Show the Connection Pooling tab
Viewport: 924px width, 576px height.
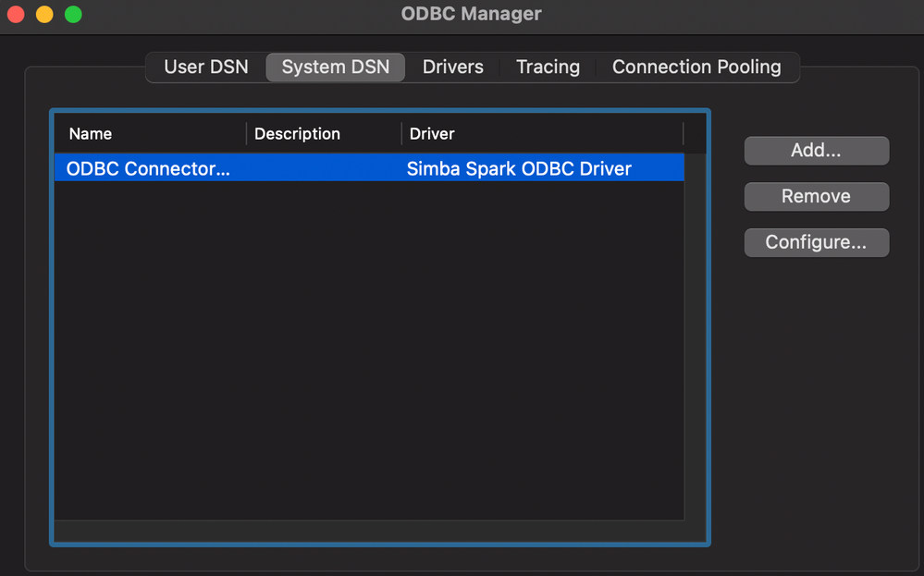click(696, 67)
